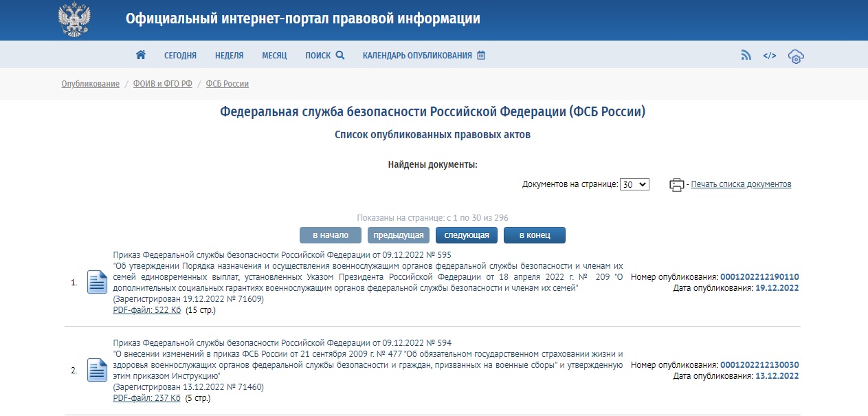This screenshot has width=868, height=416.
Task: Click the 'Найдены документы:' label
Action: click(432, 165)
